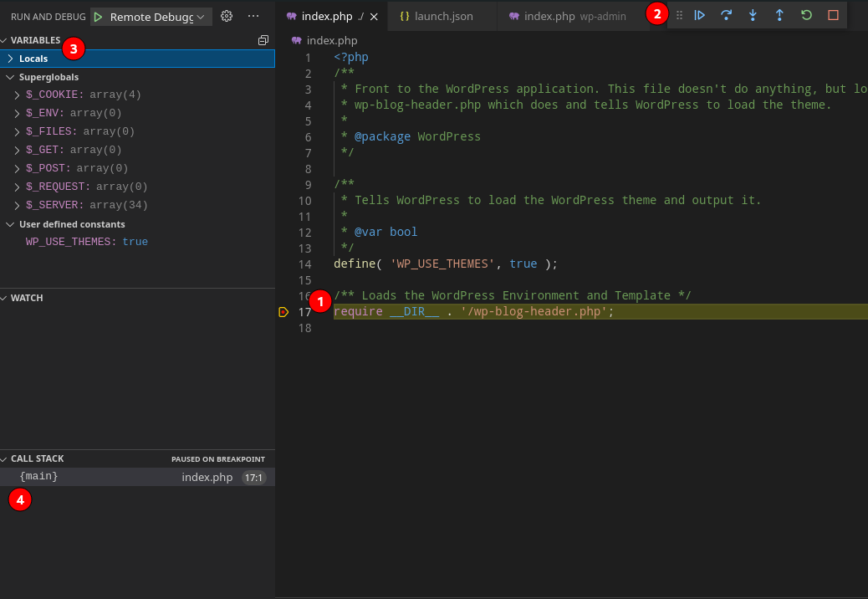The image size is (868, 599).
Task: Stop the debugger with the red square
Action: (x=833, y=15)
